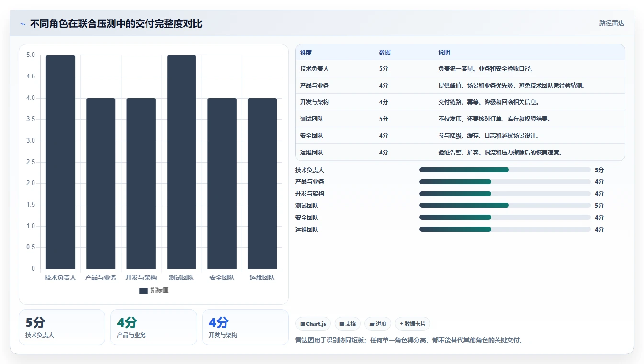
Task: Open the 5分 技术负责人 data card
Action: point(62,328)
